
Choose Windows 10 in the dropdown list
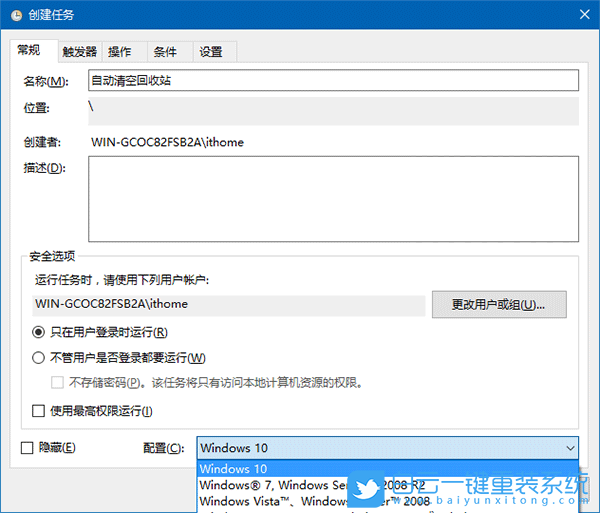coord(388,469)
